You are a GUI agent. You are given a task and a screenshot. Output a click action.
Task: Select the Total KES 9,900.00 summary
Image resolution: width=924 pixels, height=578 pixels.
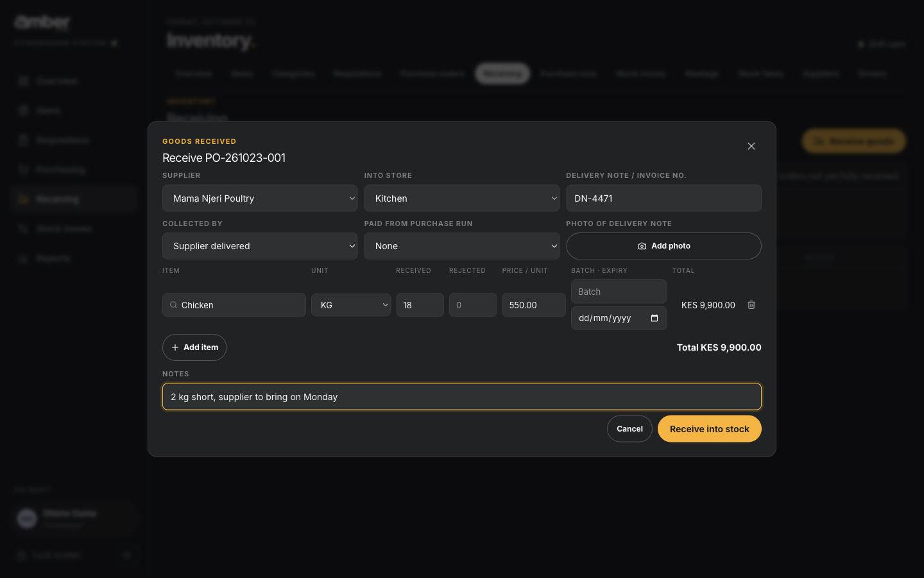719,347
